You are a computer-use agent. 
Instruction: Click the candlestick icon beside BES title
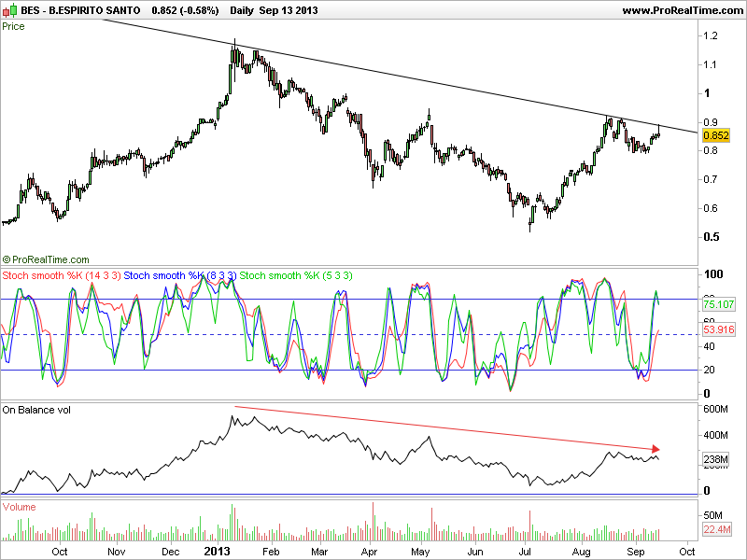(x=9, y=10)
